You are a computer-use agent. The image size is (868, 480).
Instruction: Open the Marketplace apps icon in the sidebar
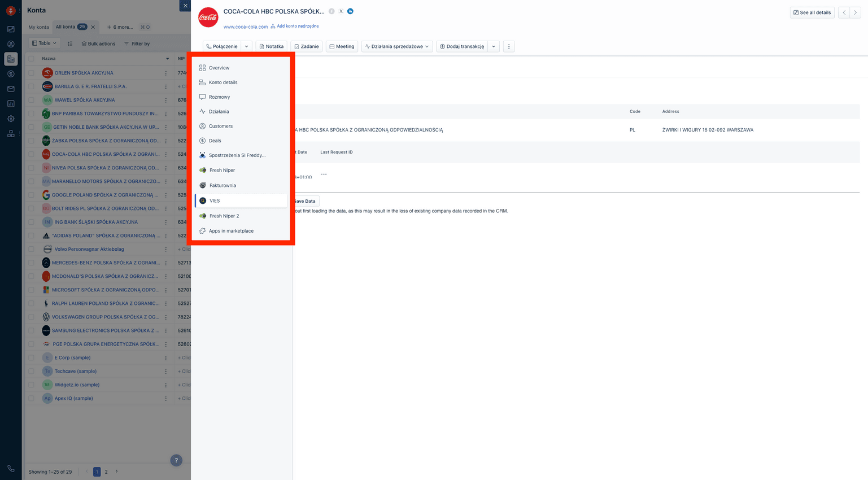point(11,134)
